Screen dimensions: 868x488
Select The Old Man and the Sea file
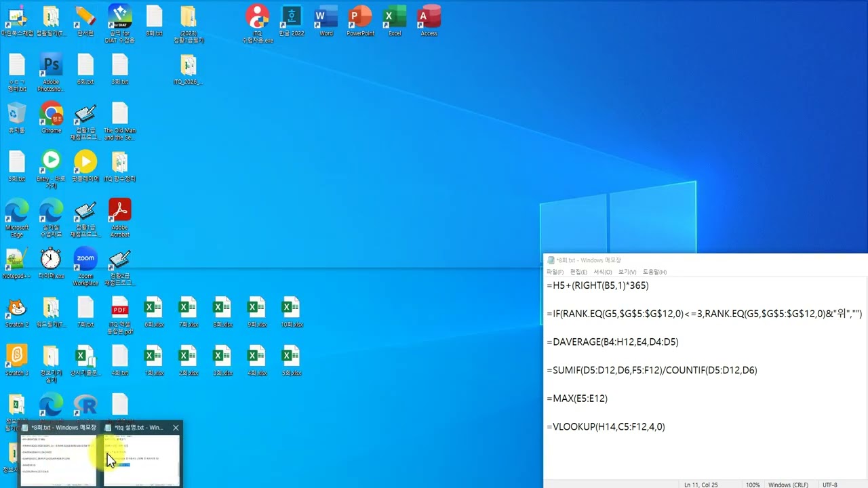(120, 120)
